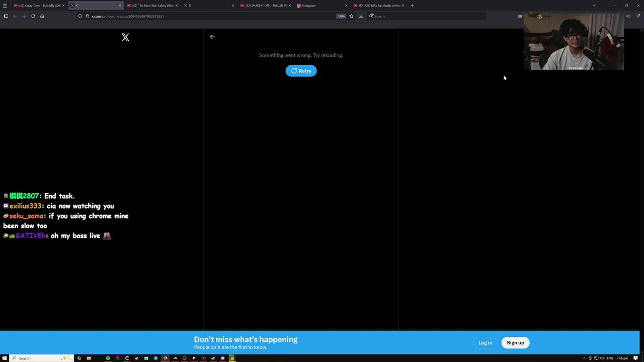Click the x.com address bar URL
The height and width of the screenshot is (362, 644).
pyautogui.click(x=127, y=16)
